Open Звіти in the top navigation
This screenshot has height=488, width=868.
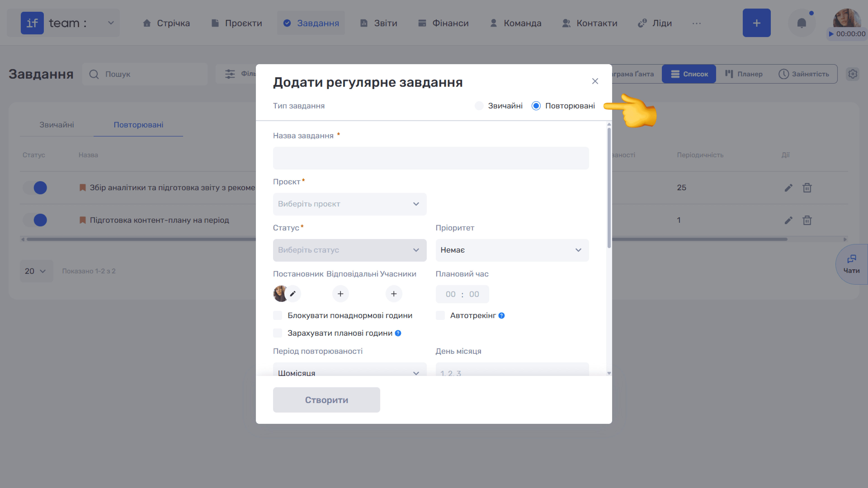pos(379,23)
